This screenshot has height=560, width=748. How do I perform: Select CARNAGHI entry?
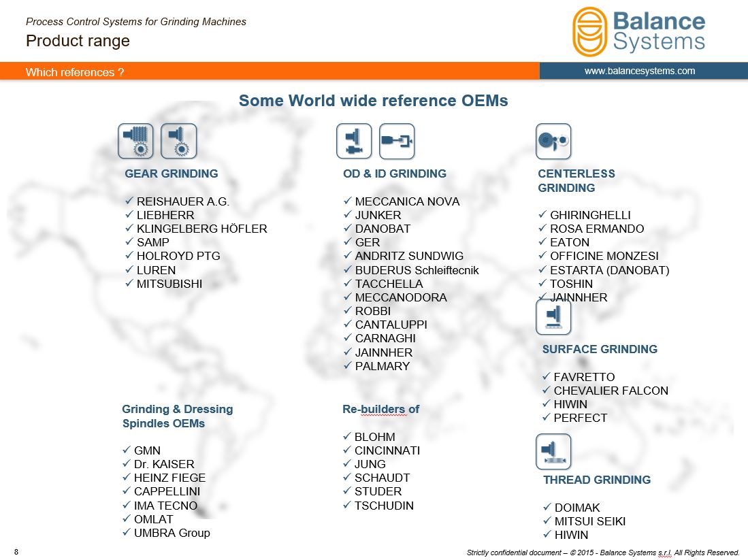(385, 338)
